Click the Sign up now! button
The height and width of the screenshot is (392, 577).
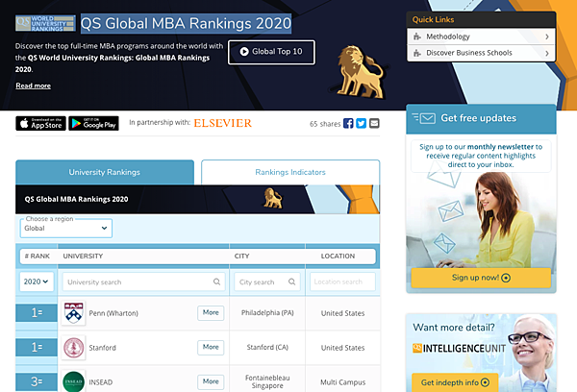[481, 278]
